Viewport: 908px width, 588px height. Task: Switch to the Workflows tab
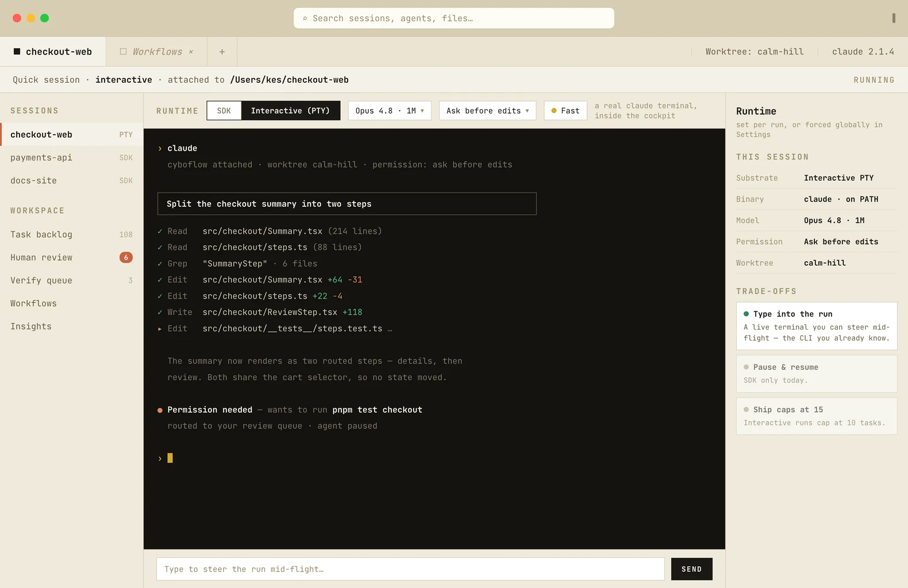pos(156,52)
